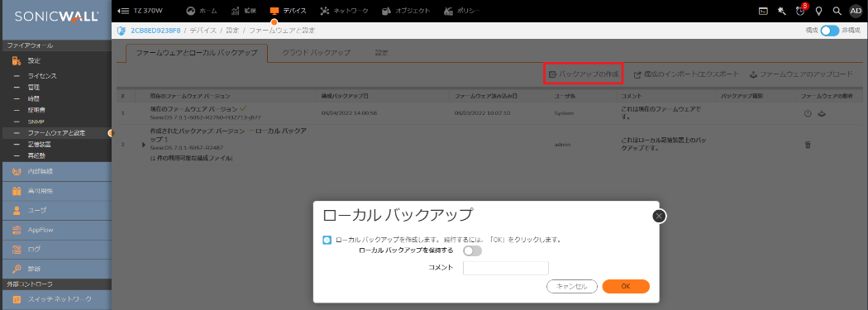
Task: Click the コメント input field
Action: (505, 268)
